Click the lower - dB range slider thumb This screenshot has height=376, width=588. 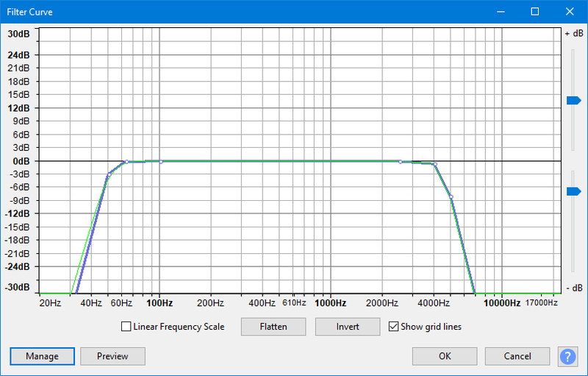(574, 192)
